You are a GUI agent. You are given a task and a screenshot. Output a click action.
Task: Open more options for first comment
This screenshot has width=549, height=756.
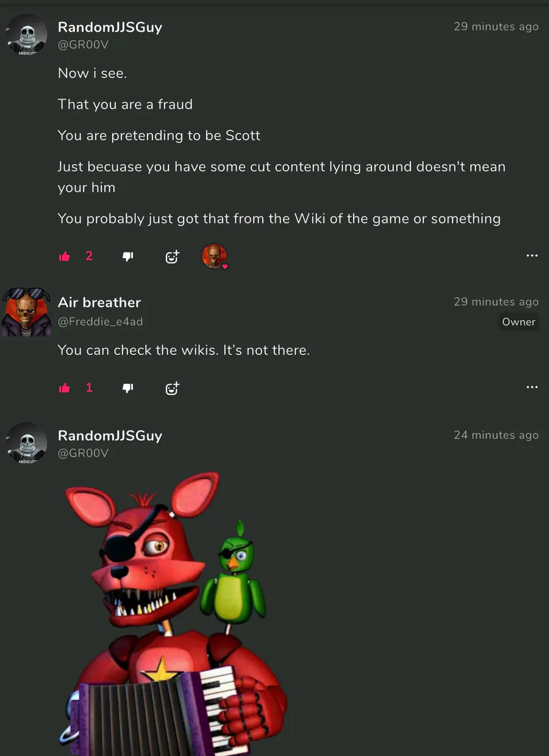532,255
